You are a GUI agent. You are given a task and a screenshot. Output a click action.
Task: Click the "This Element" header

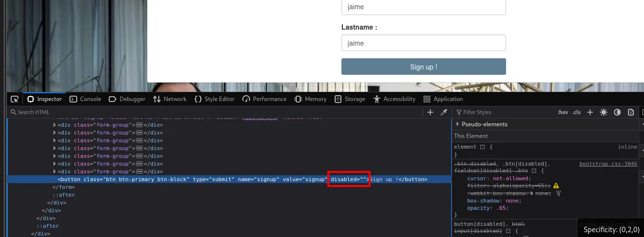click(471, 136)
